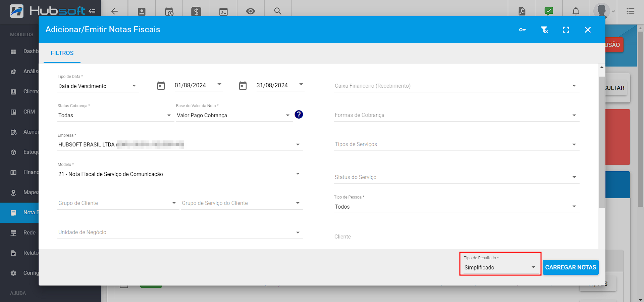Click the key icon in dialog header
The height and width of the screenshot is (302, 644).
522,30
